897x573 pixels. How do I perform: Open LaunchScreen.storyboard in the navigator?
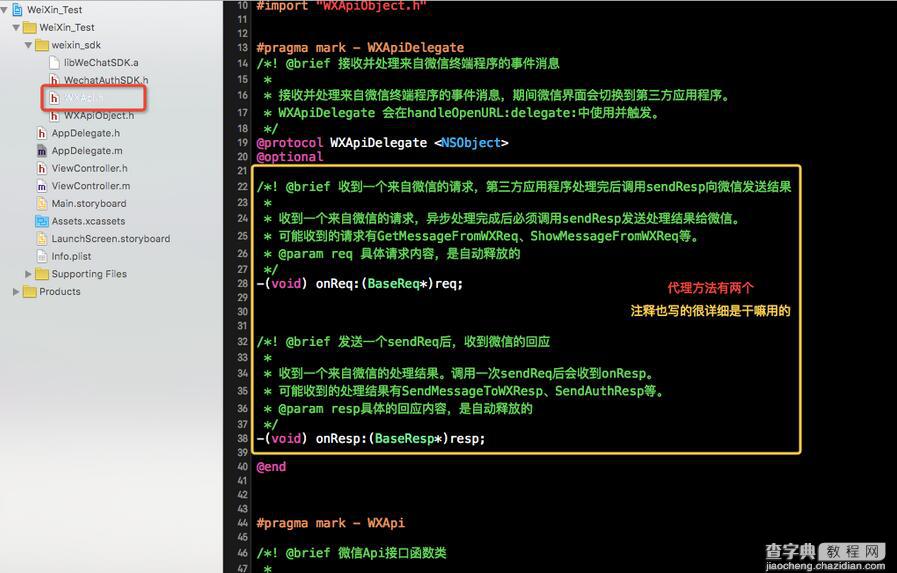(111, 239)
